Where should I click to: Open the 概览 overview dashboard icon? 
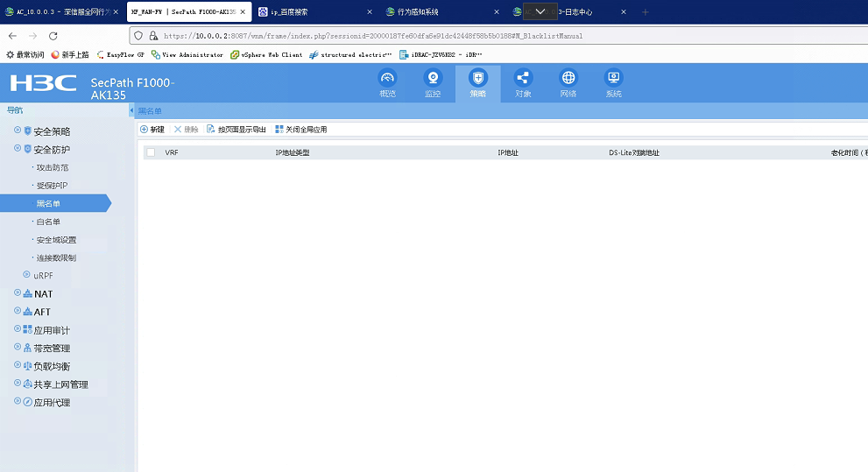pyautogui.click(x=387, y=78)
